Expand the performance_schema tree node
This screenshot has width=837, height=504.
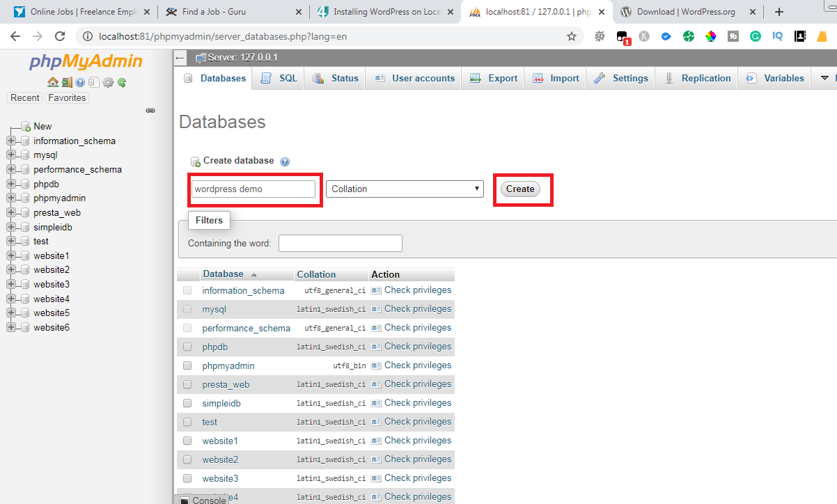pos(11,169)
